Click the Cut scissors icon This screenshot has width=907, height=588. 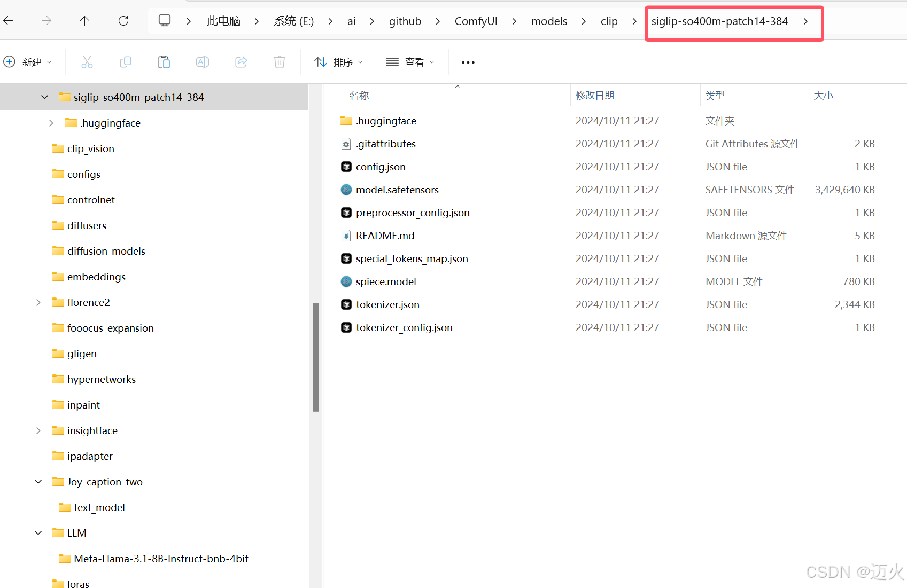[87, 62]
